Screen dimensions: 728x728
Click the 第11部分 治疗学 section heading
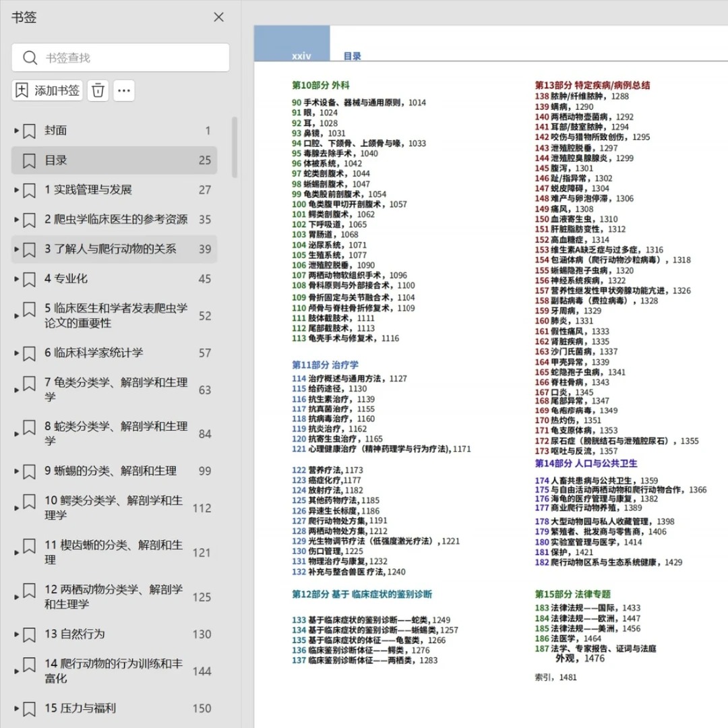325,365
